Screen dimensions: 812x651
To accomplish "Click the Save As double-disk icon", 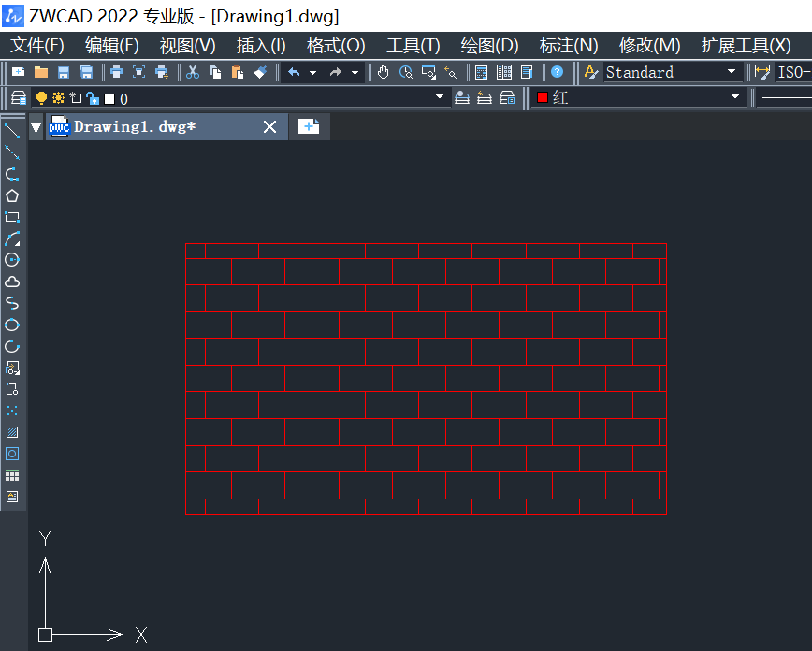I will coord(86,72).
